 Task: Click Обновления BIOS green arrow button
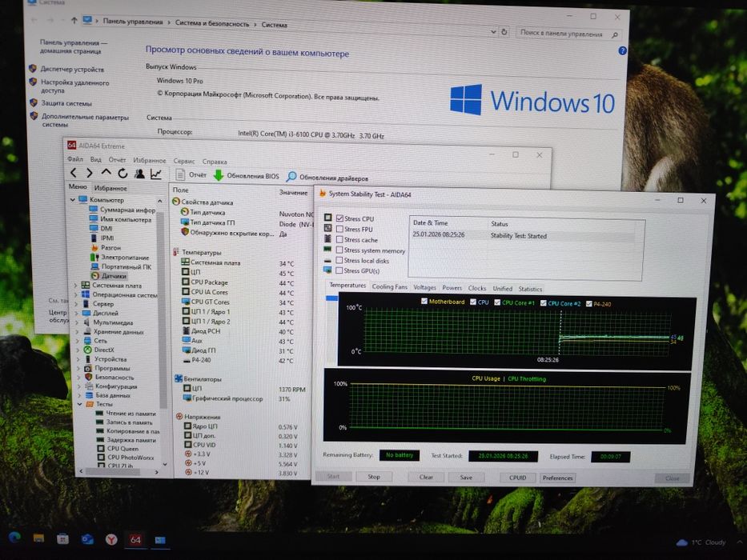pos(246,176)
